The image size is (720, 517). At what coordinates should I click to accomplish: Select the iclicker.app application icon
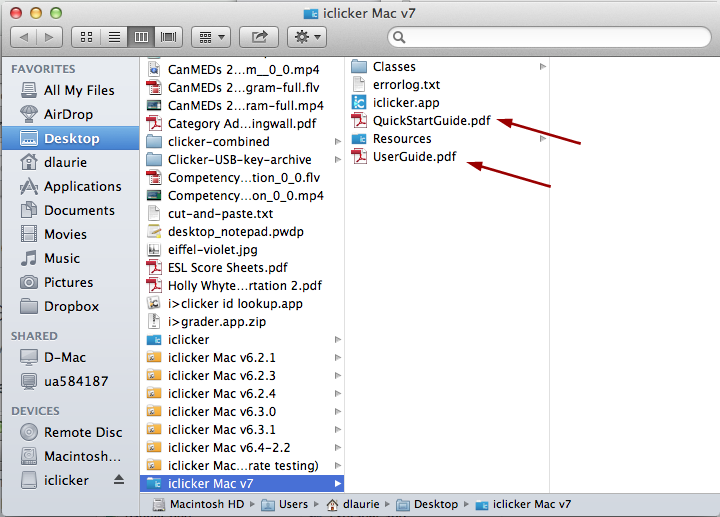click(x=360, y=103)
